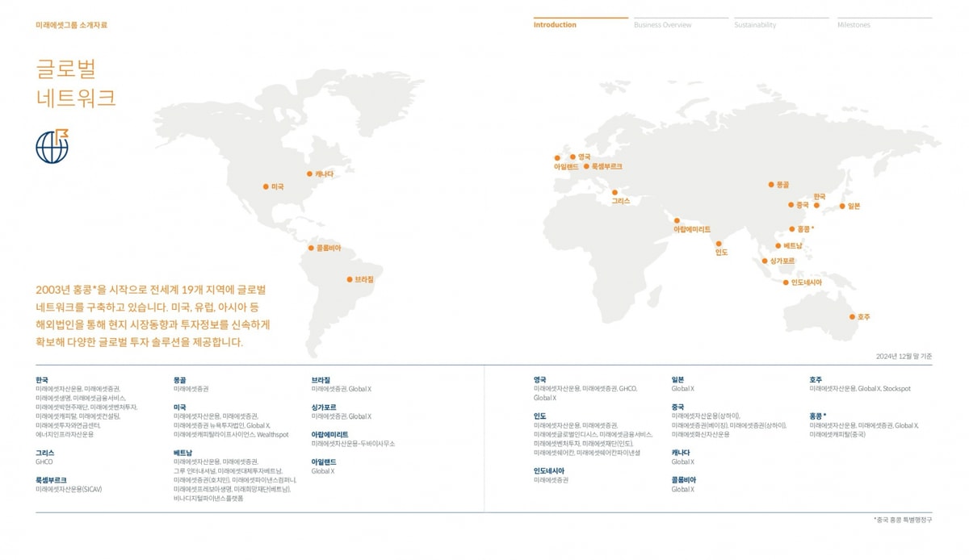The height and width of the screenshot is (560, 969).
Task: Click the 브라질 map marker dot
Action: (350, 280)
